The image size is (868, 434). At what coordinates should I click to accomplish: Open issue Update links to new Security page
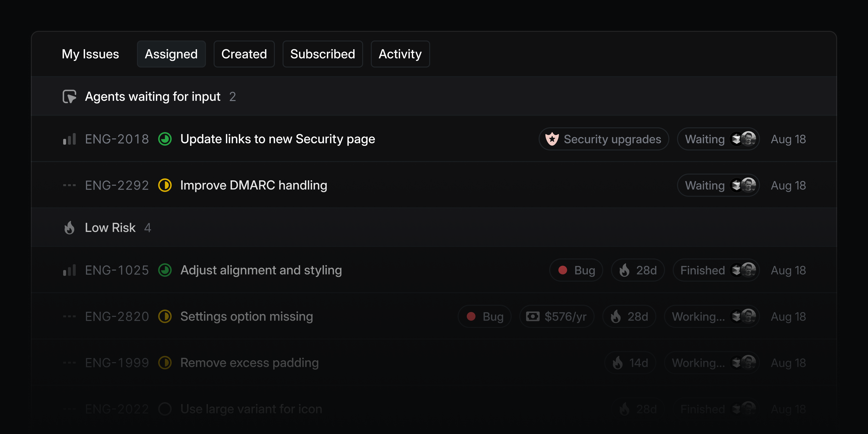click(x=278, y=139)
